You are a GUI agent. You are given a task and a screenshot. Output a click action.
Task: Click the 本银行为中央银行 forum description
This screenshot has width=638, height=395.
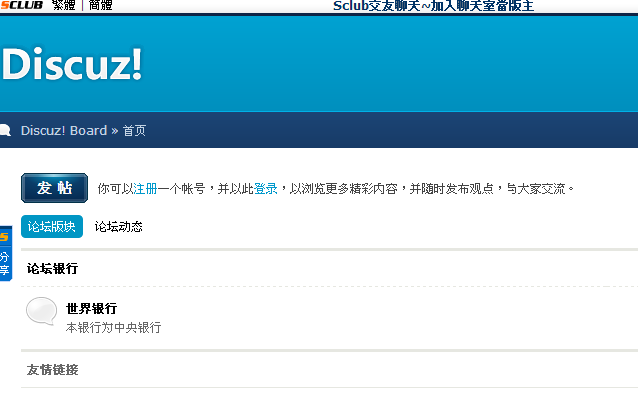tap(114, 327)
